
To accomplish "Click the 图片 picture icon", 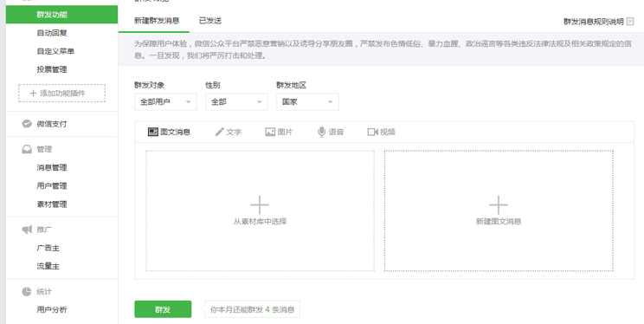I will click(270, 132).
